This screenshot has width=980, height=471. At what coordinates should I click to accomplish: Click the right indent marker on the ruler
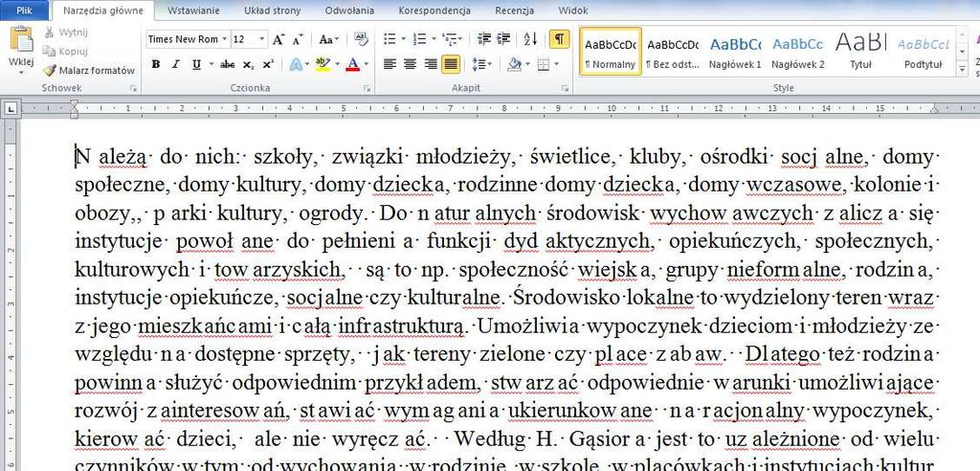pyautogui.click(x=934, y=111)
